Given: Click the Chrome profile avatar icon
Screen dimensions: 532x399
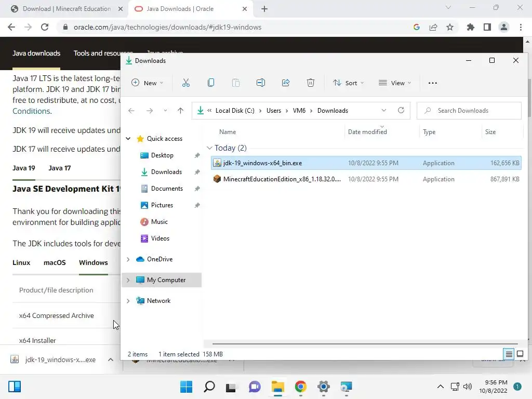Looking at the screenshot, I should 504,27.
